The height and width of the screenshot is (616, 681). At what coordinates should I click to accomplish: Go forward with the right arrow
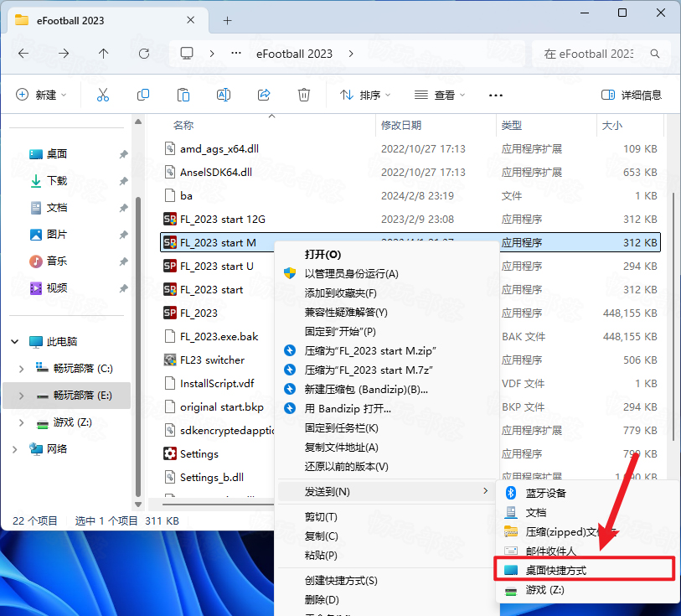(x=64, y=54)
